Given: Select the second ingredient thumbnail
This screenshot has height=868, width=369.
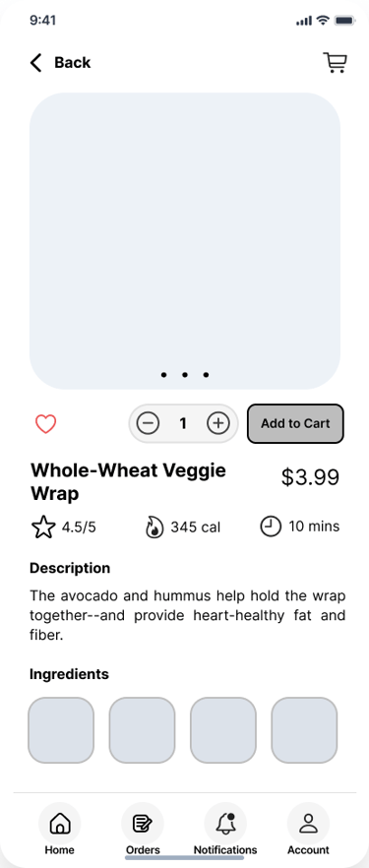Looking at the screenshot, I should [x=142, y=730].
